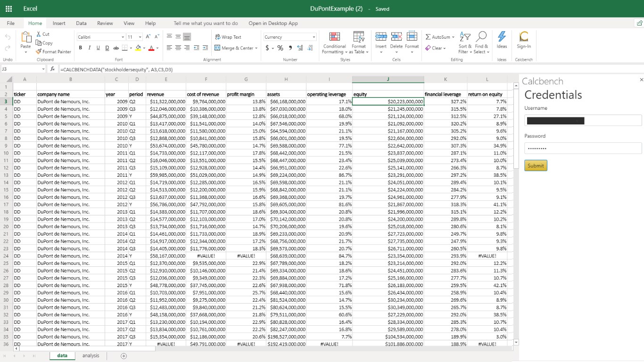Viewport: 644px width, 362px height.
Task: Toggle bold formatting
Action: 81,48
